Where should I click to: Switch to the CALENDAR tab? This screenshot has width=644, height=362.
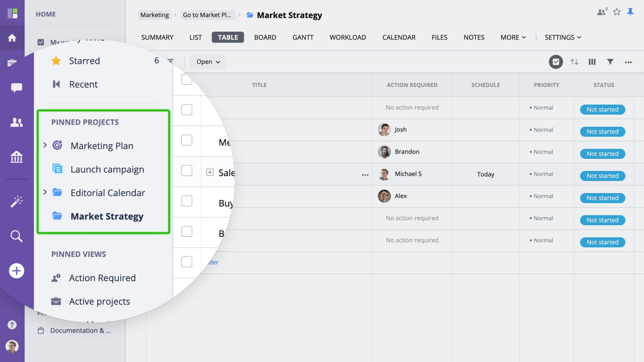click(x=399, y=37)
